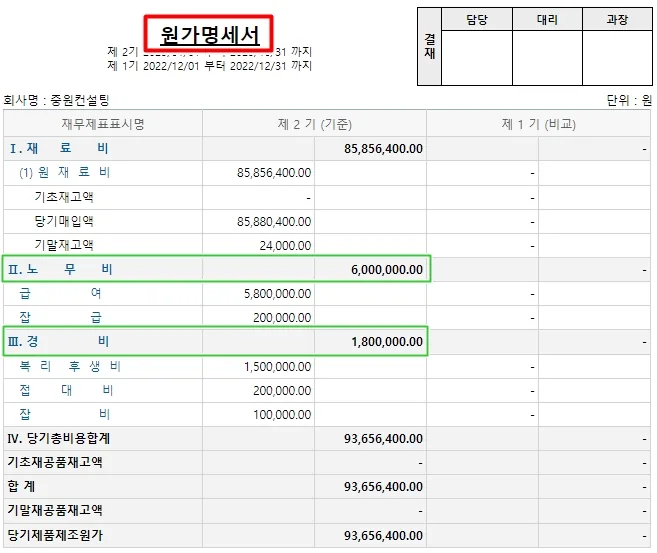Click the empty 담당 approval box
657x553 pixels.
coord(477,58)
